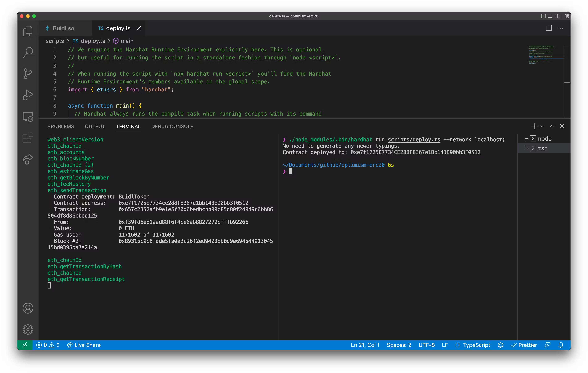Image resolution: width=588 pixels, height=373 pixels.
Task: Click the remote window indicator in status bar
Action: 25,345
